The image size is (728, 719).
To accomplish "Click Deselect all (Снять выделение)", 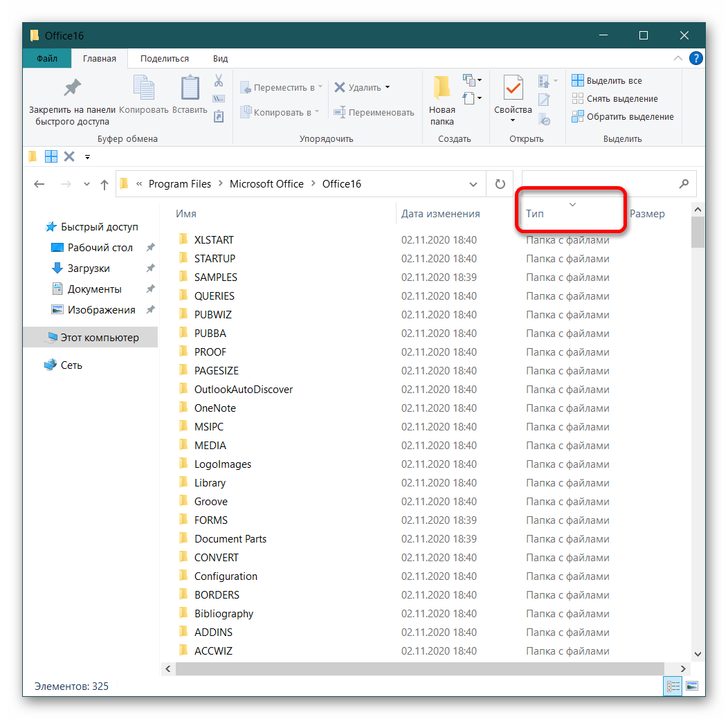I will [x=615, y=99].
